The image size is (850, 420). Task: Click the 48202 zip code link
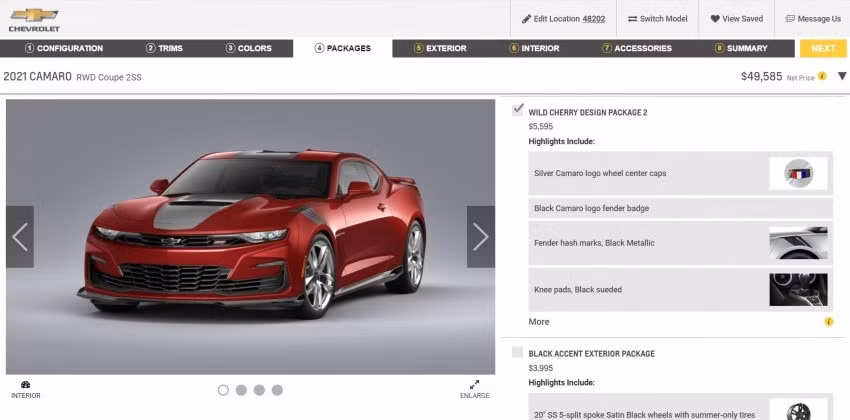coord(594,19)
